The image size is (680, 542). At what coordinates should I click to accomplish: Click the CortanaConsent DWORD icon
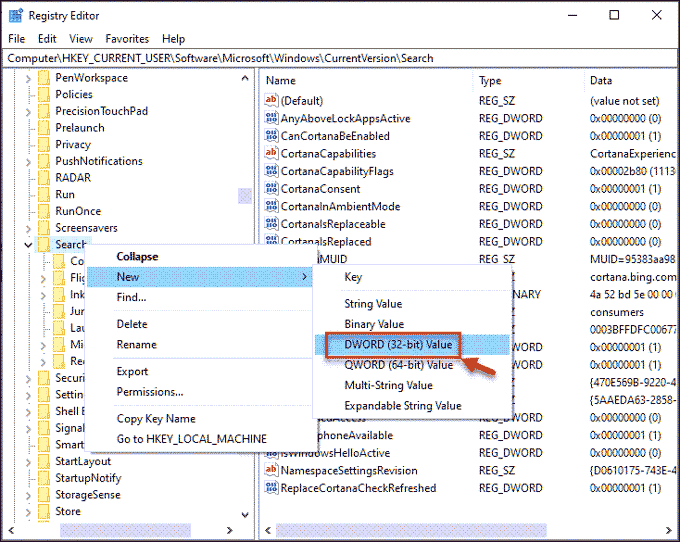pos(271,189)
